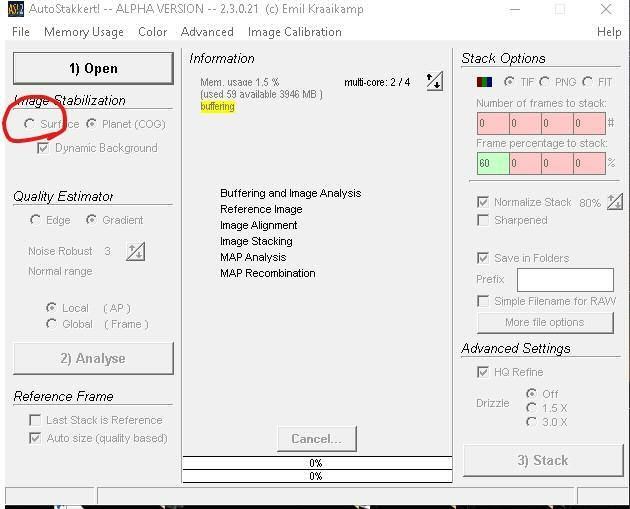630x509 pixels.
Task: Click the 1) Open button
Action: click(x=93, y=68)
